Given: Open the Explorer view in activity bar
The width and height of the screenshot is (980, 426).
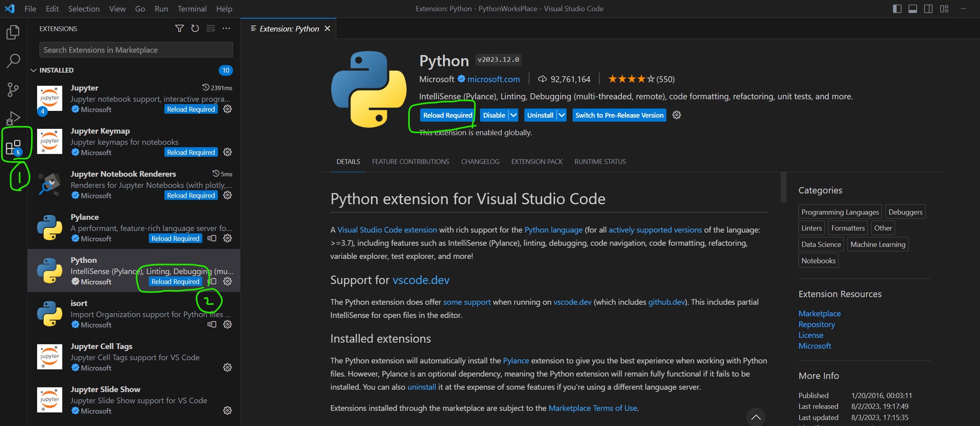Looking at the screenshot, I should tap(13, 32).
